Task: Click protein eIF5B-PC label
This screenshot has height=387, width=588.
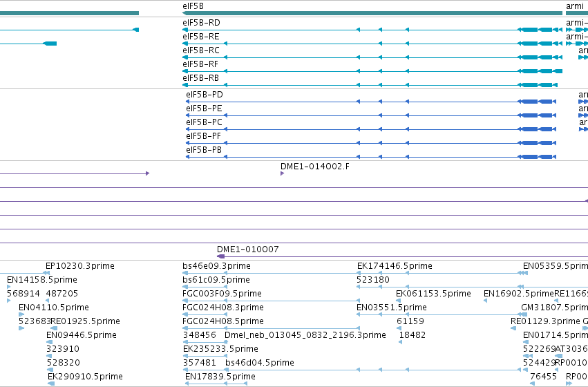Action: click(x=204, y=122)
